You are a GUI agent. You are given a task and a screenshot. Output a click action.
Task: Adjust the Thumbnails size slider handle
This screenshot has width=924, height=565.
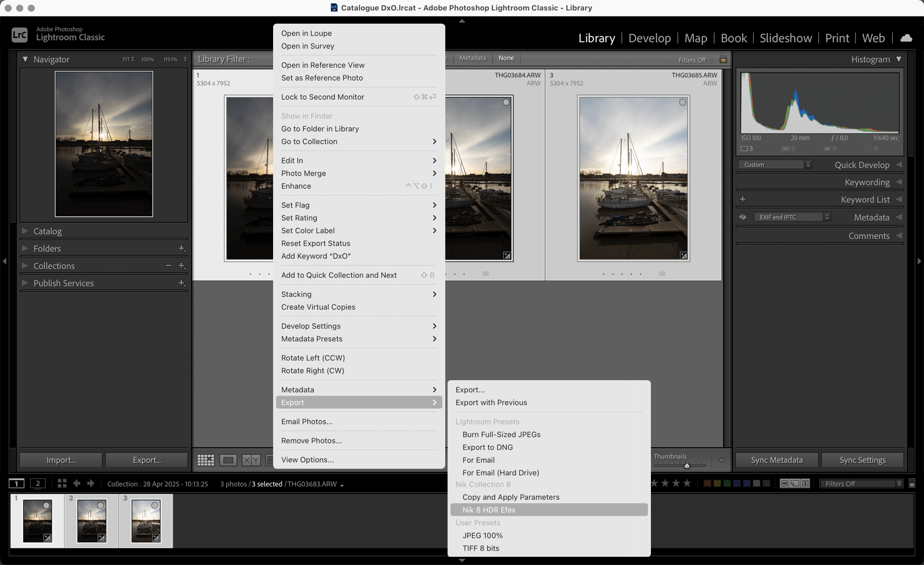[687, 466]
